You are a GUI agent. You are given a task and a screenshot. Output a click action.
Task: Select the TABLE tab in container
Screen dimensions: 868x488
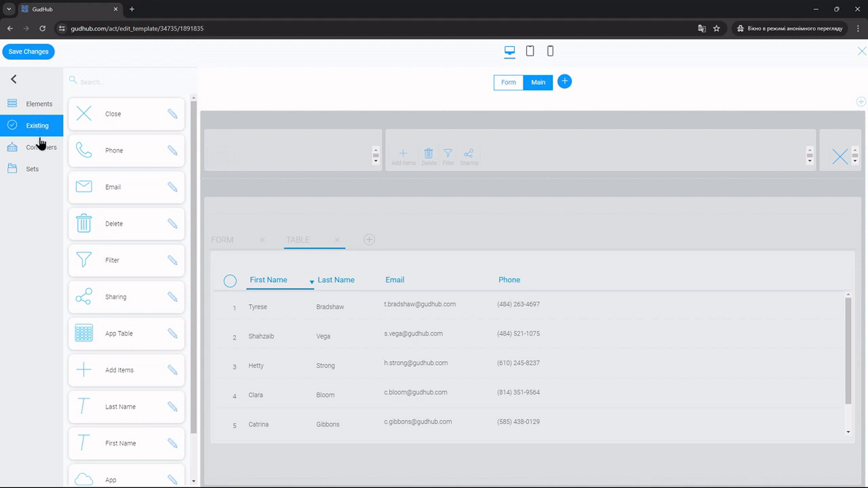coord(298,240)
